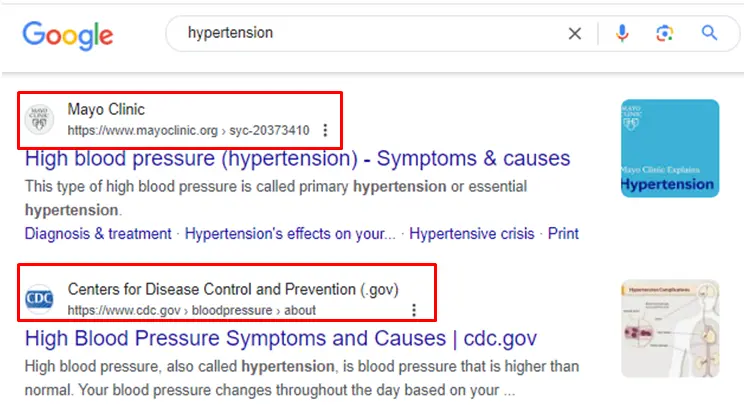Click the blue search magnifier icon
Image resolution: width=744 pixels, height=405 pixels.
point(709,33)
